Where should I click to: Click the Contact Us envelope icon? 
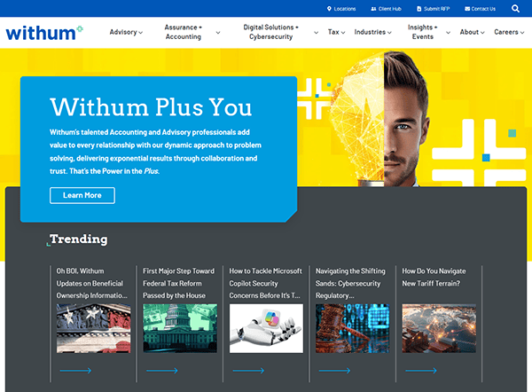click(x=467, y=9)
